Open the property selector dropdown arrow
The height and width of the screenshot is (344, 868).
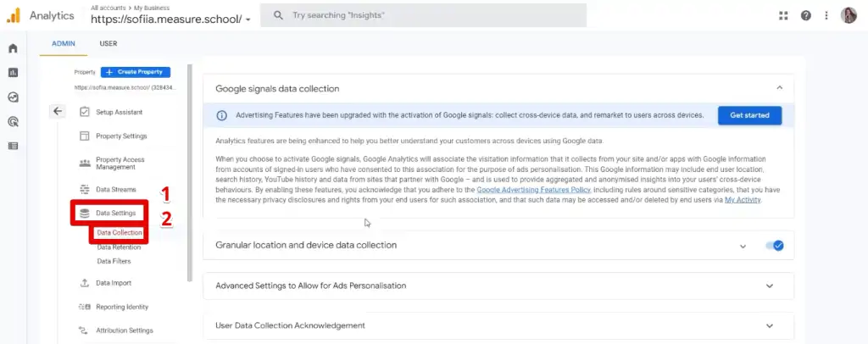248,19
